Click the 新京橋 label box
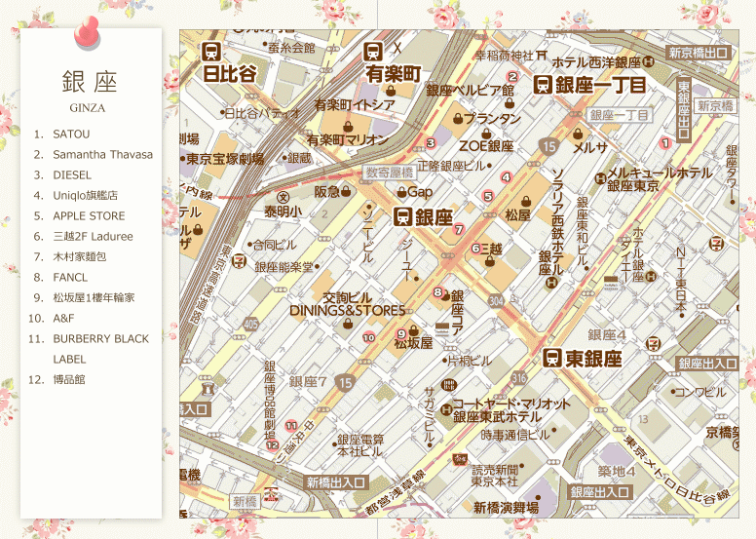Image resolution: width=756 pixels, height=539 pixels. [x=716, y=105]
